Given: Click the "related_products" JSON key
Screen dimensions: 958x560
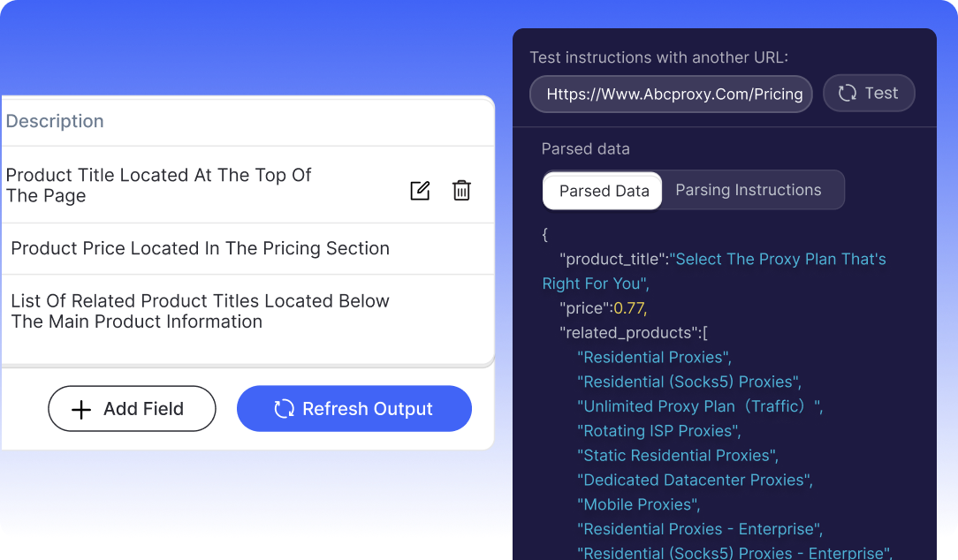Looking at the screenshot, I should click(630, 333).
